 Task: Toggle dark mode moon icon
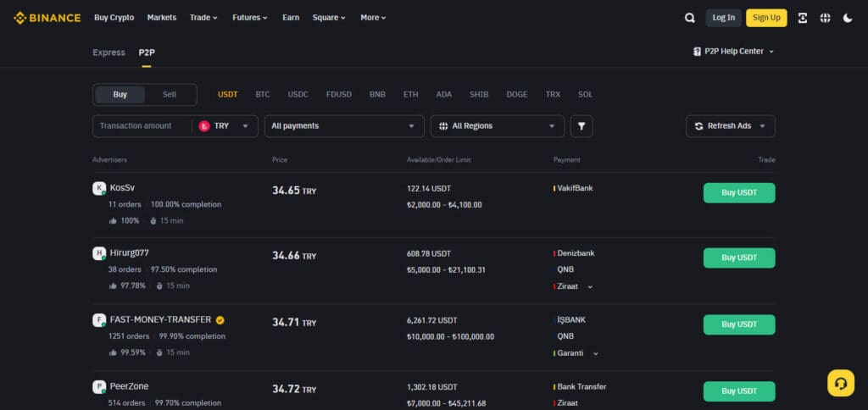pos(848,18)
